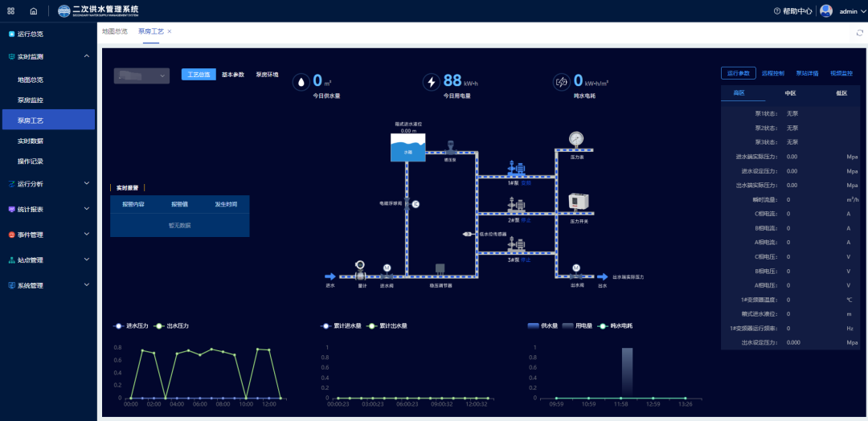Click the 增压泵 booster pump icon
The image size is (868, 421).
pos(450,147)
